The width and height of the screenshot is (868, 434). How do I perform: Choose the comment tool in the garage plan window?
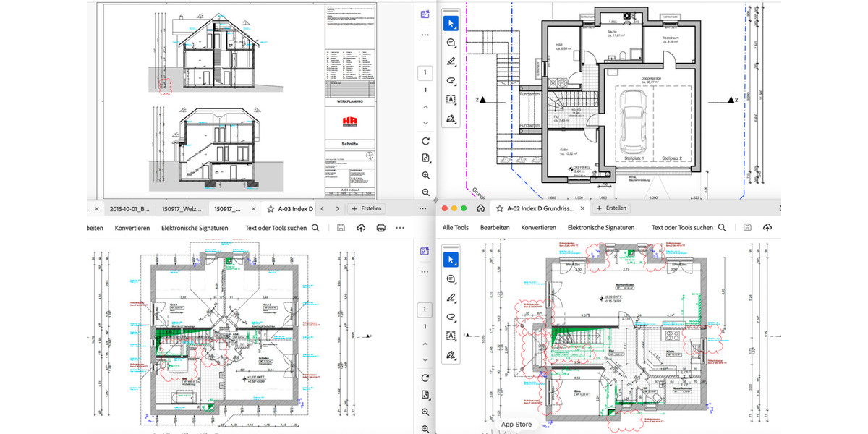click(451, 43)
